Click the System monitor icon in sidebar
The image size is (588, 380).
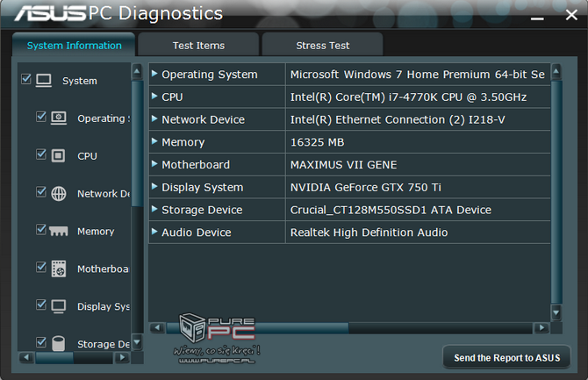click(x=44, y=80)
